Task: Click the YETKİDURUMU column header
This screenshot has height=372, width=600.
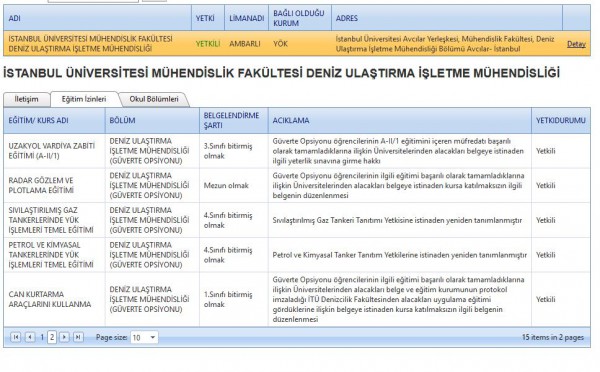Action: pyautogui.click(x=561, y=121)
